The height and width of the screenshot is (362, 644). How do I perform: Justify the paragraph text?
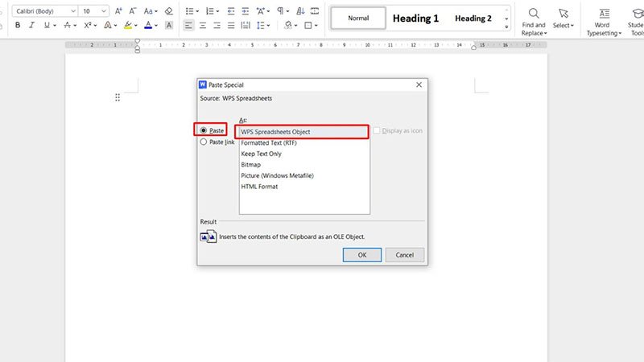[231, 26]
